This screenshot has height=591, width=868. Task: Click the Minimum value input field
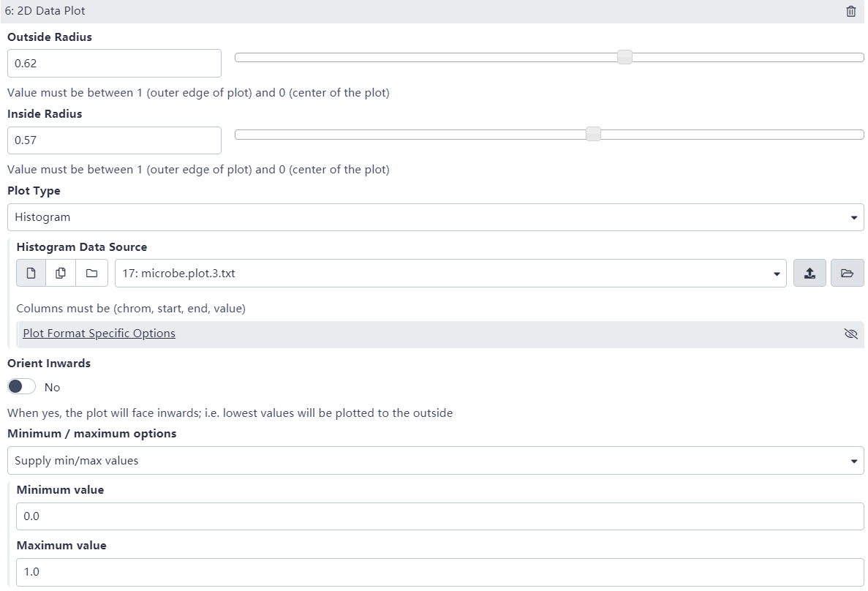click(439, 516)
